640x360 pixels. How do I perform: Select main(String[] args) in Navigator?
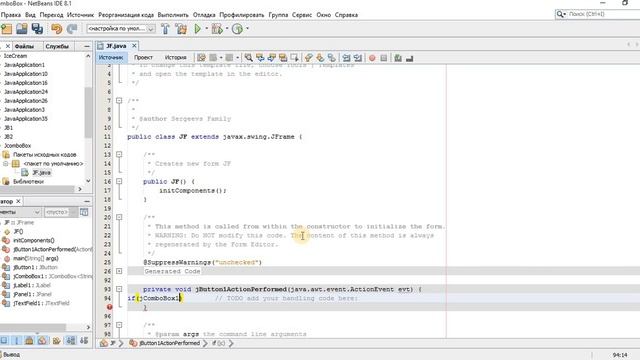(36, 258)
